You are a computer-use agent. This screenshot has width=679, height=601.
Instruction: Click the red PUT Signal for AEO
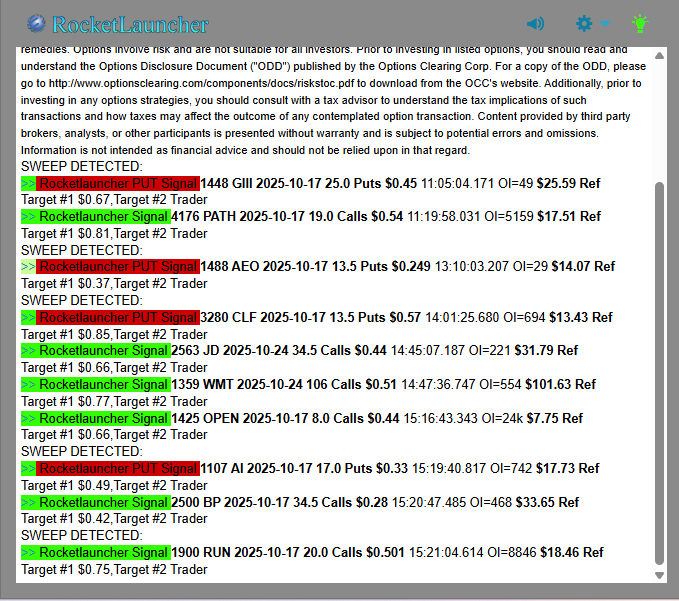[x=117, y=267]
